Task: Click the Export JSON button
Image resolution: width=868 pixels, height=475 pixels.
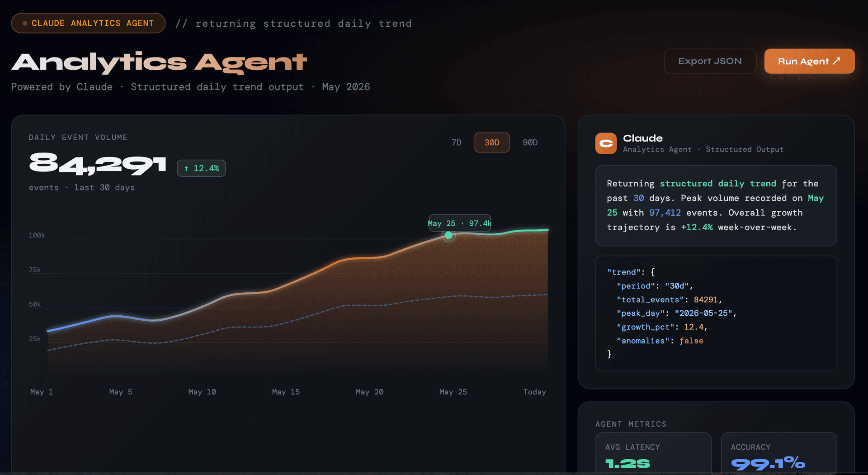Action: (x=710, y=61)
